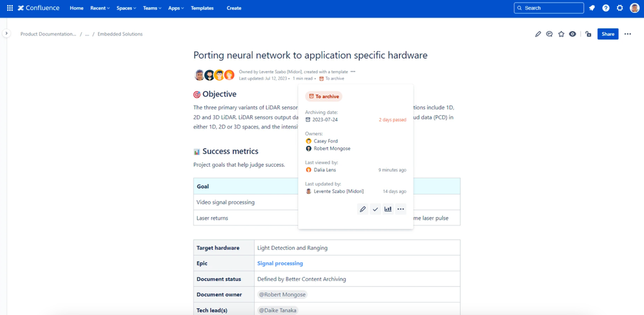Open Templates in the navigation
This screenshot has height=315, width=644.
202,8
